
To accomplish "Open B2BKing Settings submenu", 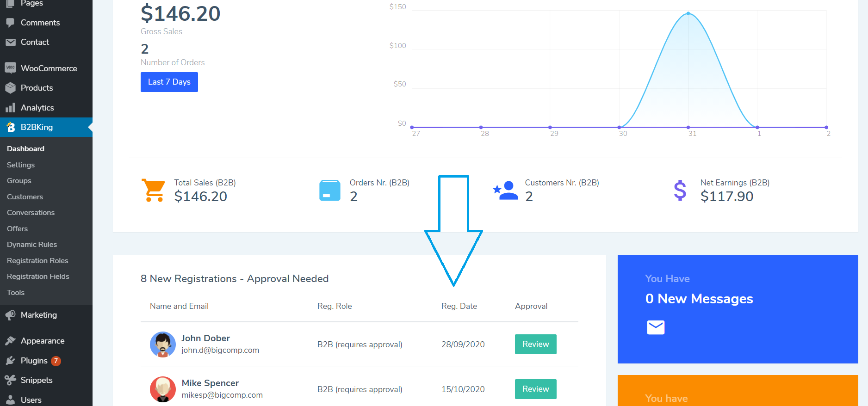I will [21, 165].
